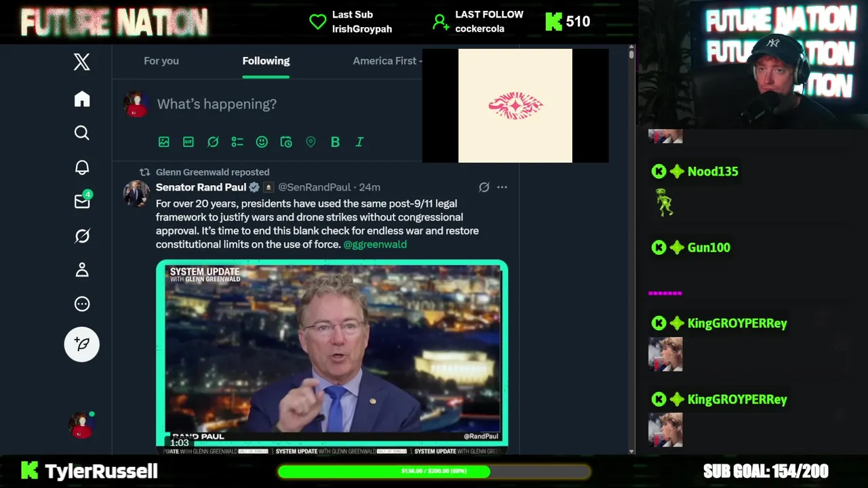Open the @ggreenwald mention link

375,244
